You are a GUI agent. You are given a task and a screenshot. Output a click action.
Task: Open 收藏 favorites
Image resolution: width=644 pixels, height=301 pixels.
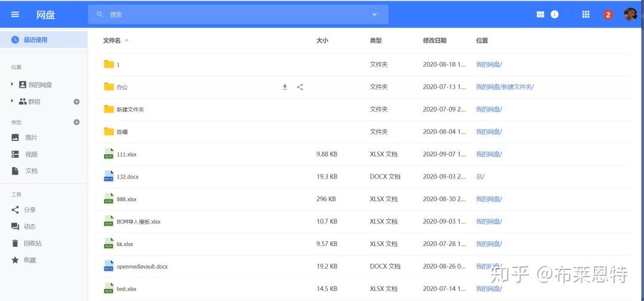[x=30, y=260]
